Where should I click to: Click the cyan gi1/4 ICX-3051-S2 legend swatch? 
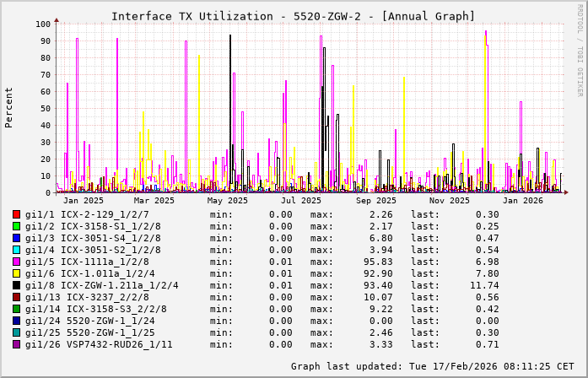(17, 251)
